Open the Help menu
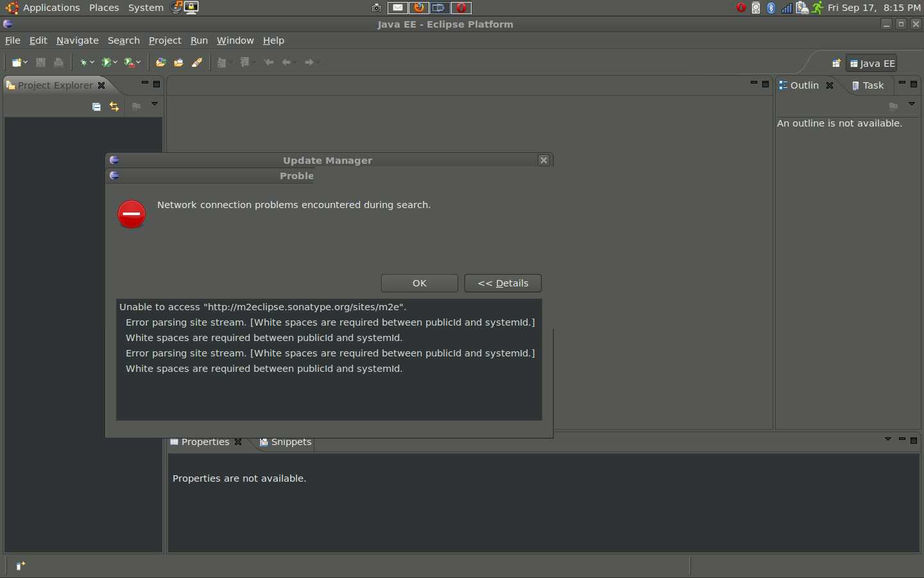This screenshot has height=578, width=924. click(273, 40)
